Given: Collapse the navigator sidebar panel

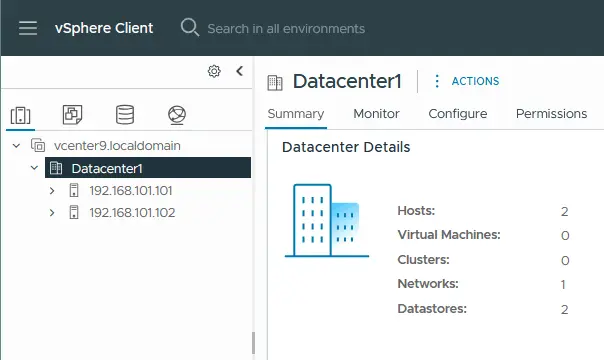Looking at the screenshot, I should pos(240,71).
